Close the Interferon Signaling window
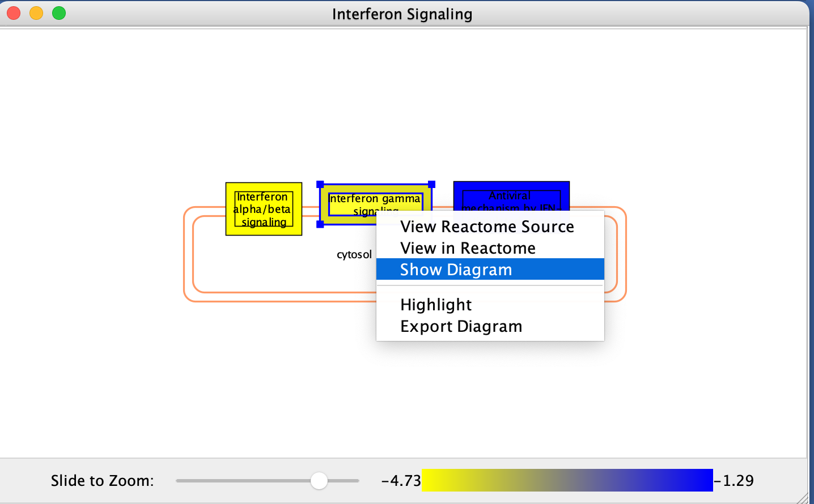The image size is (814, 504). (x=14, y=13)
